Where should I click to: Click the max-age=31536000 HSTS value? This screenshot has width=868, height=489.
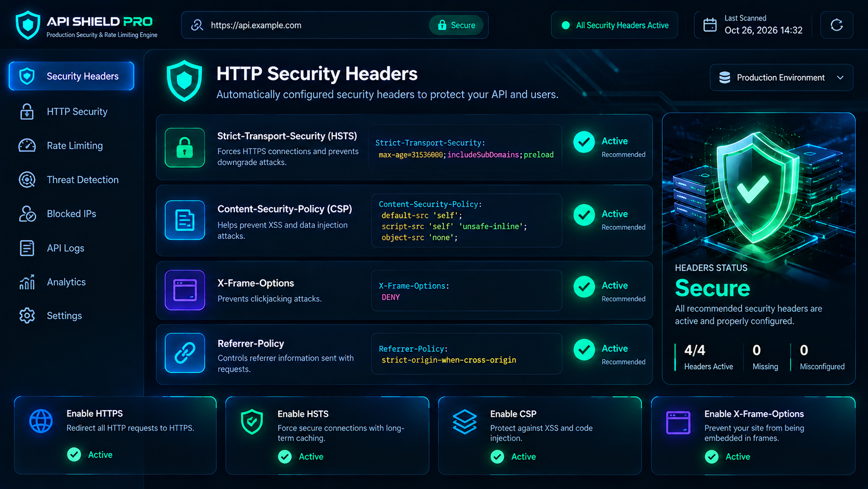pos(411,155)
